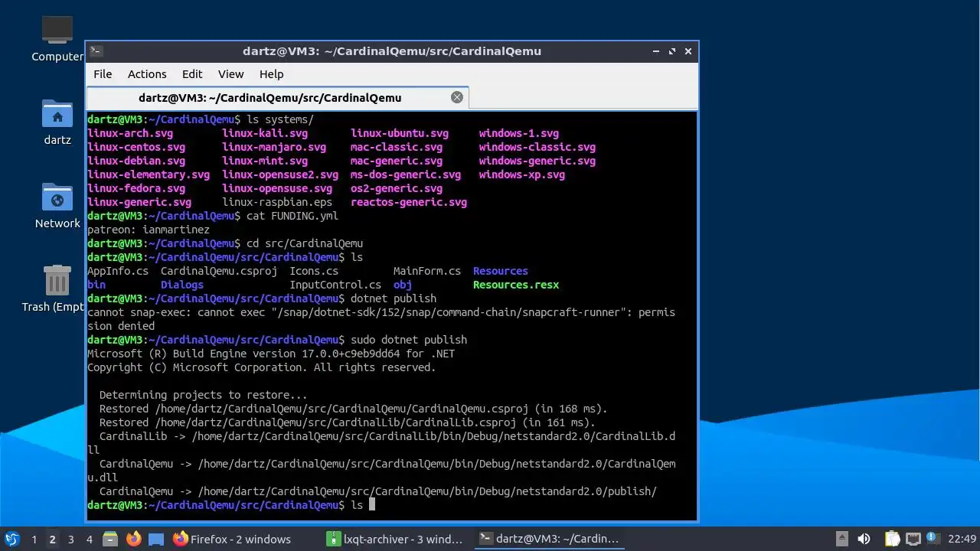Click reactos-generic.svg file name
The height and width of the screenshot is (551, 980).
click(409, 202)
